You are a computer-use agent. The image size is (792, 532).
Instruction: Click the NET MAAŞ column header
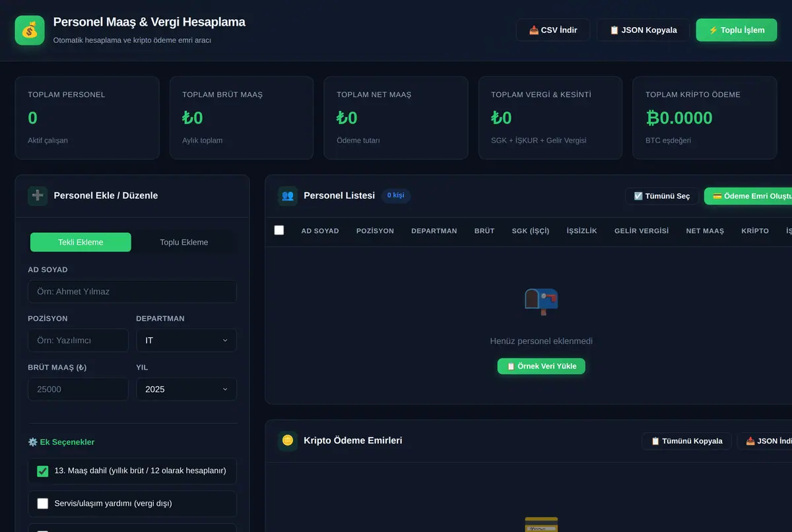pos(705,231)
